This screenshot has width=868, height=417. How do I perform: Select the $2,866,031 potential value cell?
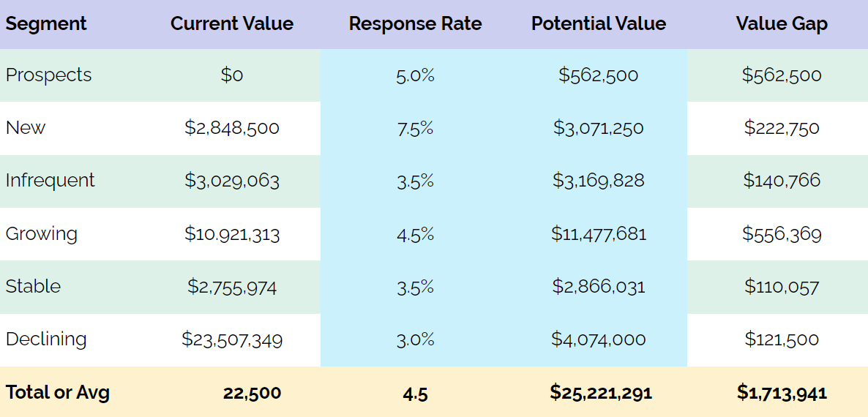pyautogui.click(x=599, y=287)
